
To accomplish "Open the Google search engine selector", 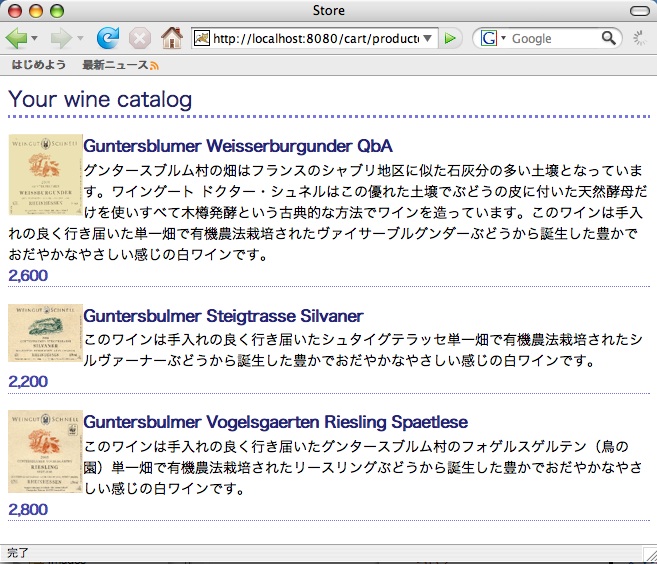I will (492, 38).
